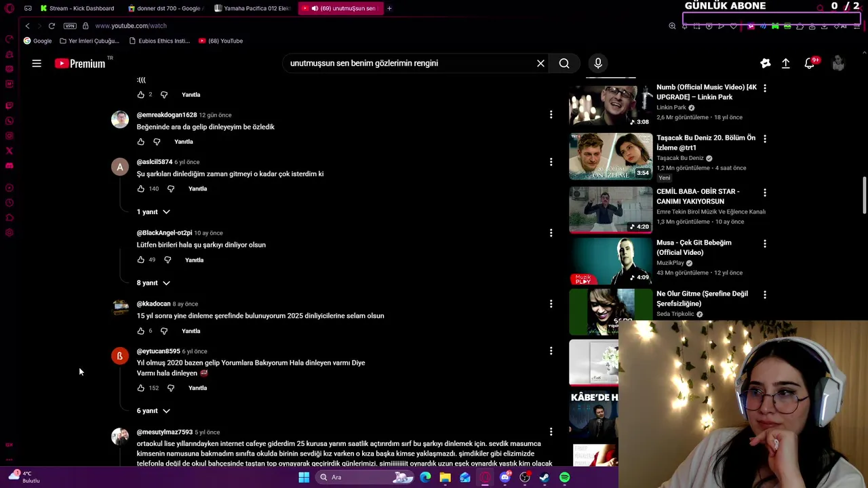Click the page vertical scrollbar thumb
This screenshot has height=488, width=868.
(x=864, y=195)
